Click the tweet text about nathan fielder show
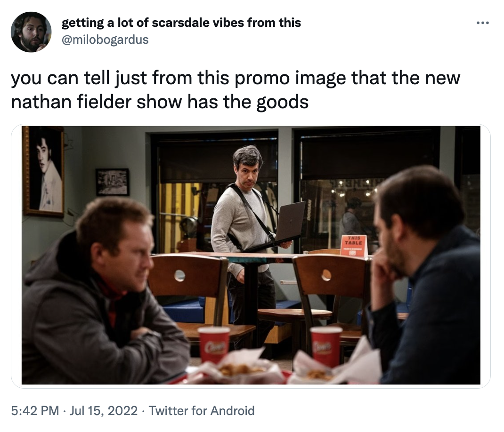The image size is (504, 432). coord(236,89)
